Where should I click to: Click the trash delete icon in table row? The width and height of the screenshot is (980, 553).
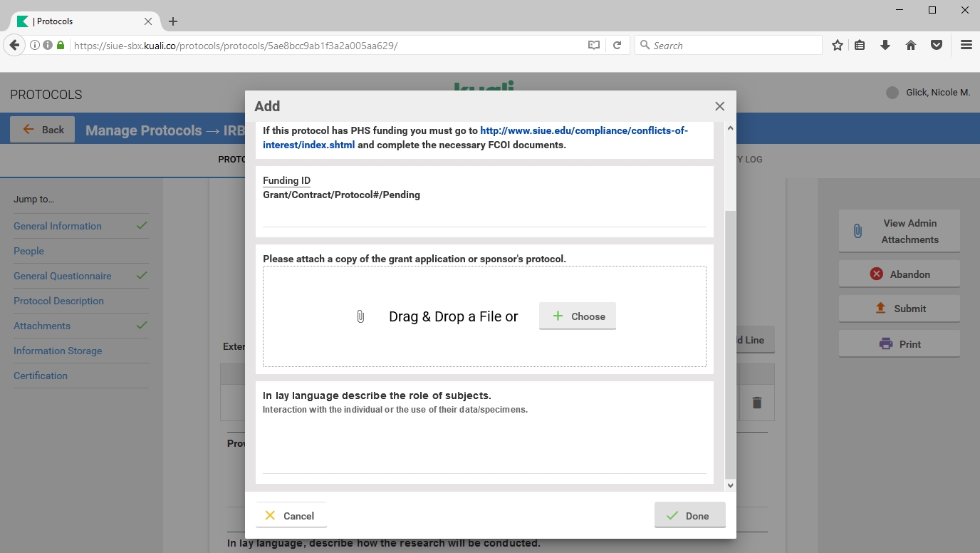(757, 403)
